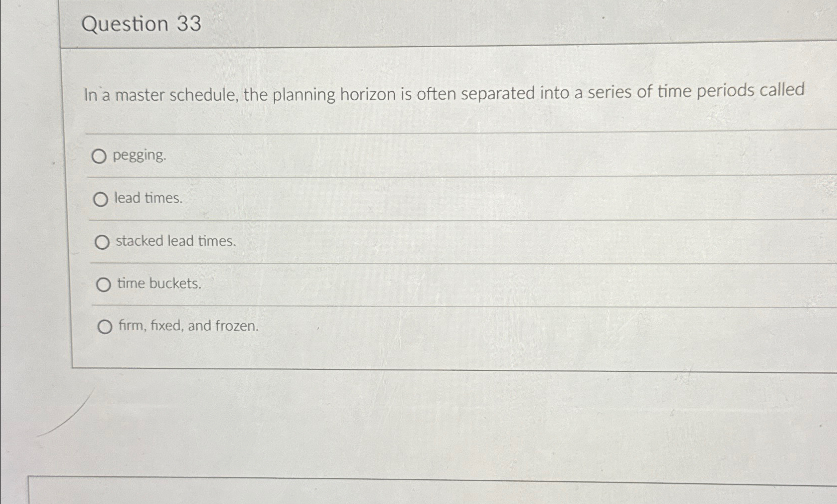Click the radio circle beside 'lead times'
The image size is (837, 504).
[x=102, y=199]
